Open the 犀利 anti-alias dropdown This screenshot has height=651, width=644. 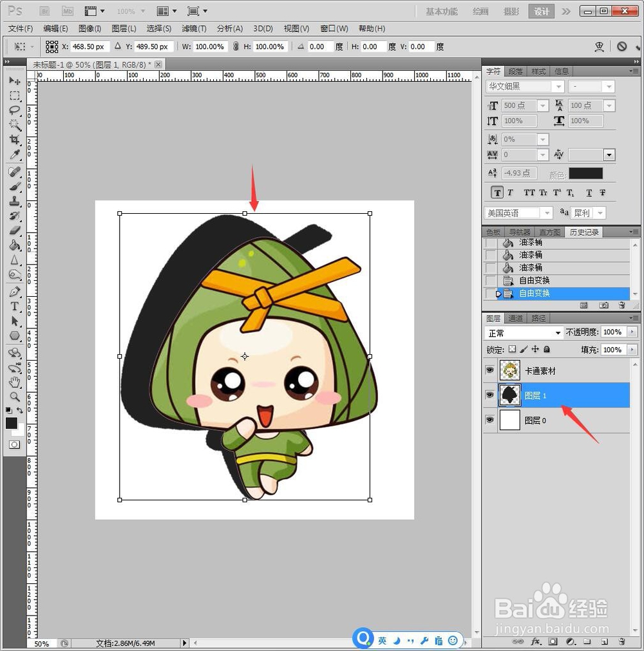[600, 213]
